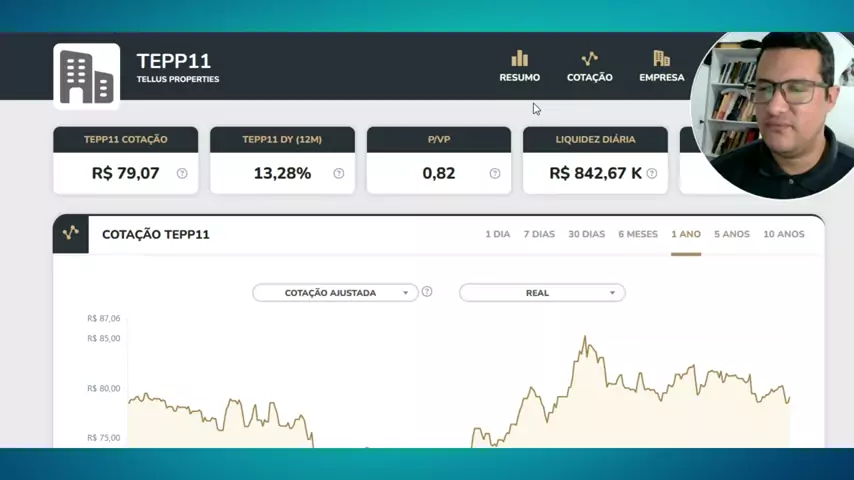Expand the Cotação Ajustada dropdown
Image resolution: width=854 pixels, height=480 pixels.
(335, 293)
